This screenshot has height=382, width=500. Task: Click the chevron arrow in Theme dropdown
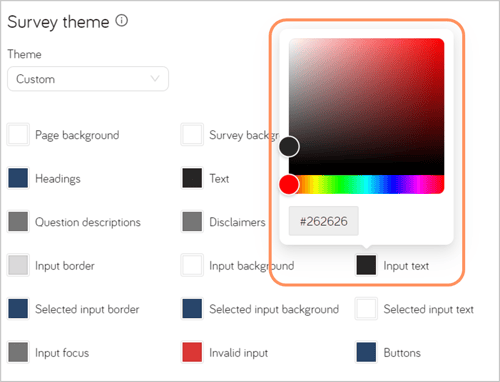tap(155, 79)
